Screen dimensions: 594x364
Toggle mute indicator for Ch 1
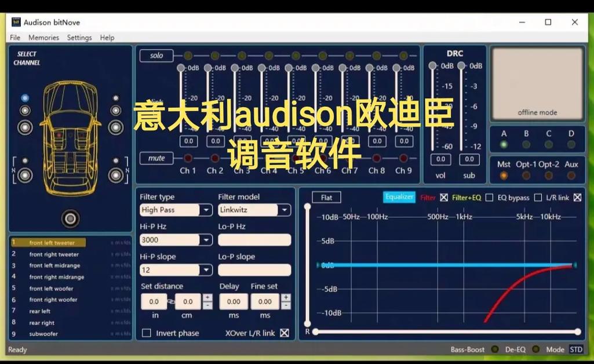(x=188, y=158)
